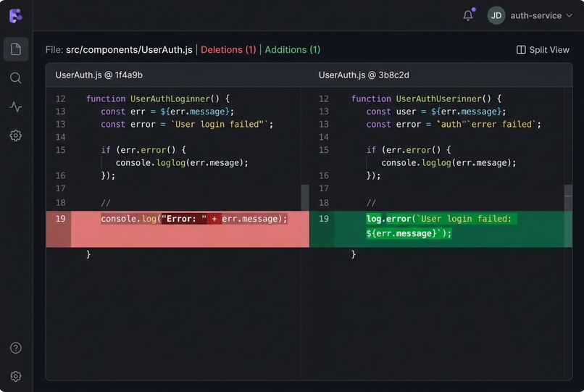Click the src/components/UserAuth.js file path

129,50
